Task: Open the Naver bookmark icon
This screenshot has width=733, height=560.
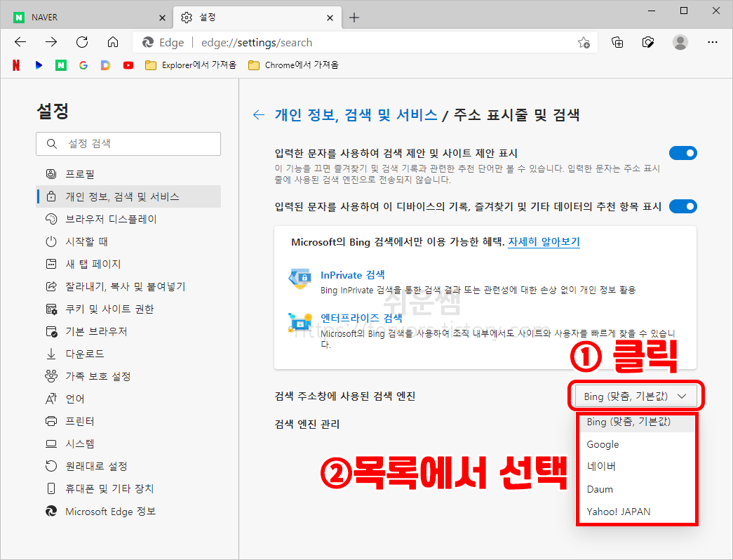Action: pos(61,65)
